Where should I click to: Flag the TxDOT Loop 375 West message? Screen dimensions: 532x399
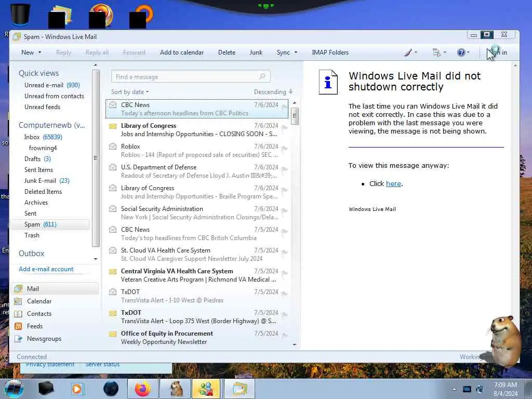(x=284, y=315)
